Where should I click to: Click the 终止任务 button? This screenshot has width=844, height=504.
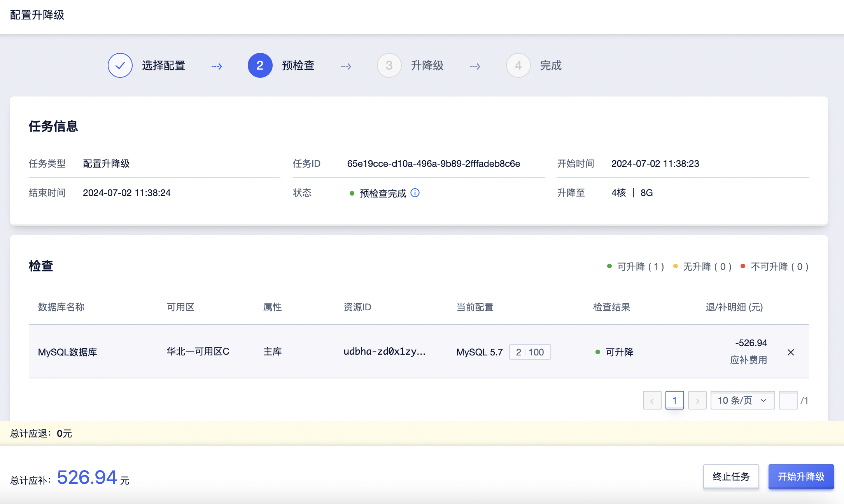731,476
